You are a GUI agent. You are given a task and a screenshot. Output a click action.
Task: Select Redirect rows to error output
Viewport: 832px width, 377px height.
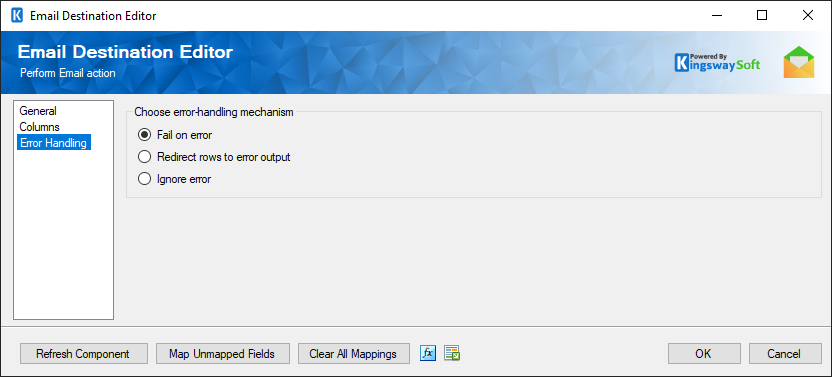coord(214,157)
